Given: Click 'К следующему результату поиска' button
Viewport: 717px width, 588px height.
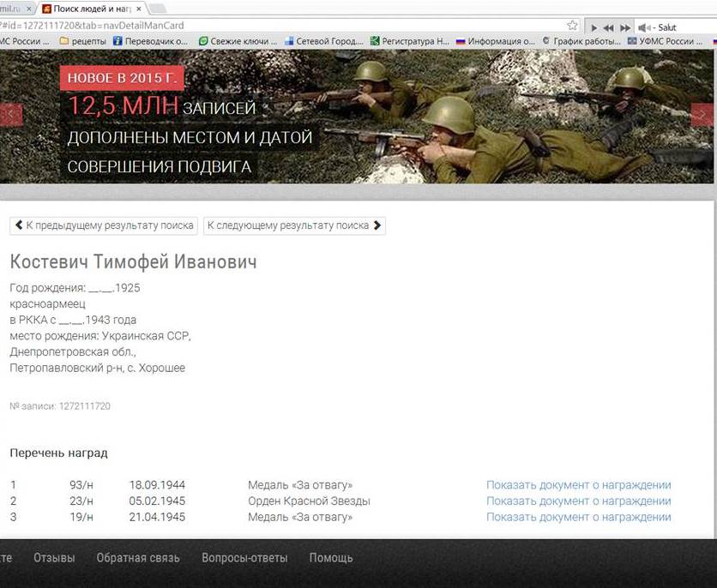Looking at the screenshot, I should (294, 225).
